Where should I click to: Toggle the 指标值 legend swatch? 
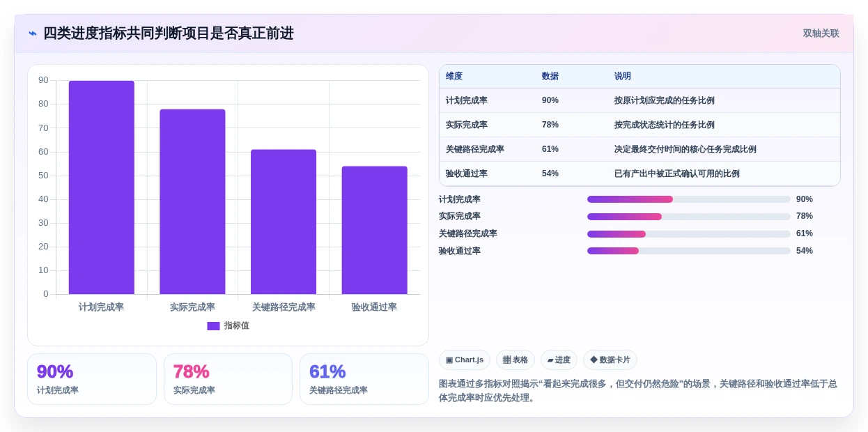(213, 326)
